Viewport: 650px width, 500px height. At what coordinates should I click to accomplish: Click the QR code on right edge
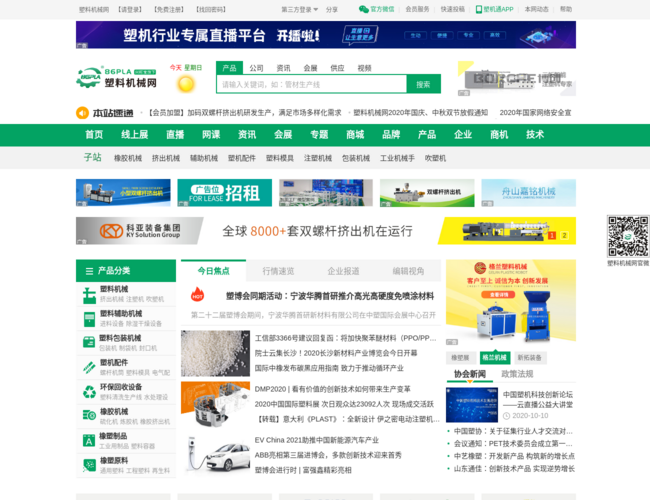click(x=628, y=236)
